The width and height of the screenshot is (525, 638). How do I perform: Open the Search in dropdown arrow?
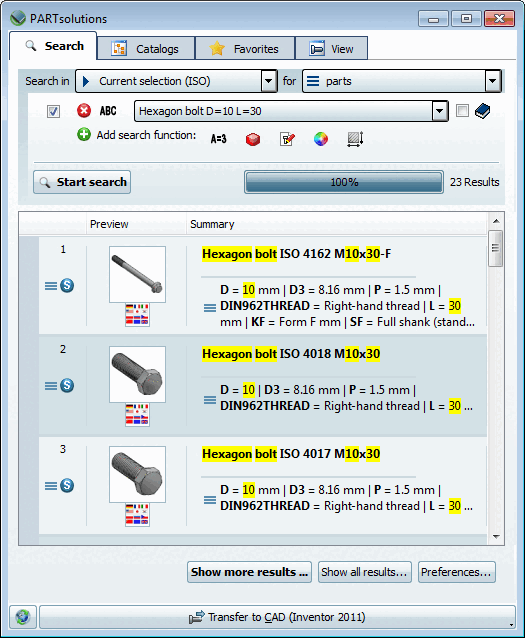pos(268,81)
